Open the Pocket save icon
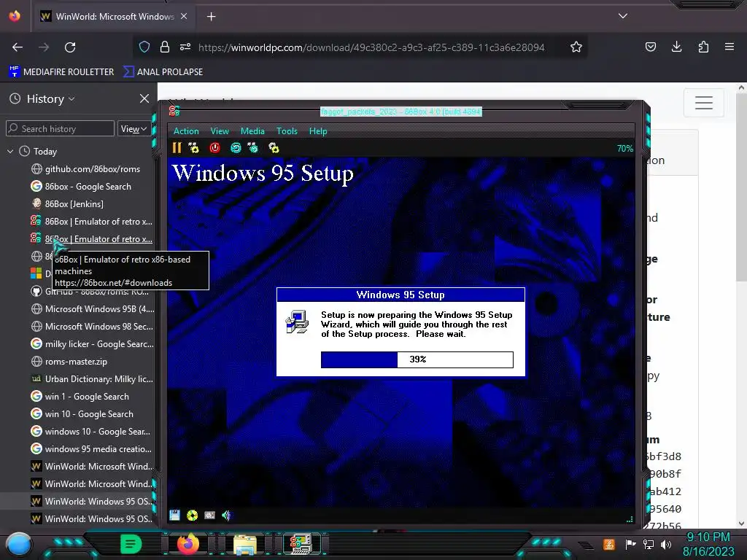The width and height of the screenshot is (747, 560). pos(650,47)
